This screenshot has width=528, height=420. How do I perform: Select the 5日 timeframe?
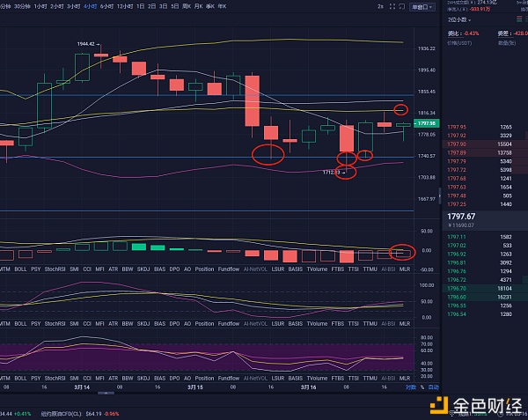(175, 6)
